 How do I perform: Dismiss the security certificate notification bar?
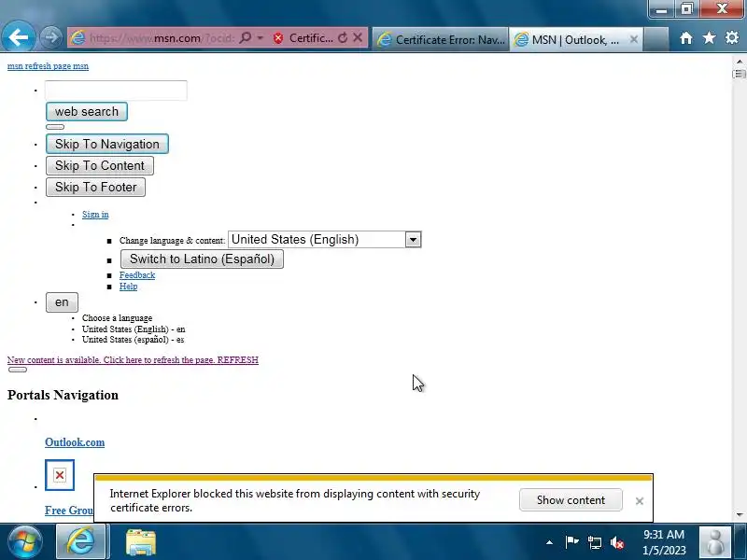click(x=640, y=501)
